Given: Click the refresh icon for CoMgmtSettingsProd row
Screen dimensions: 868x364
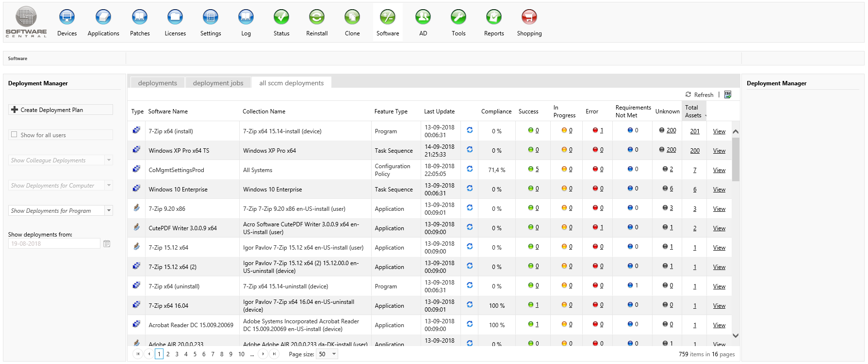Looking at the screenshot, I should (x=470, y=169).
